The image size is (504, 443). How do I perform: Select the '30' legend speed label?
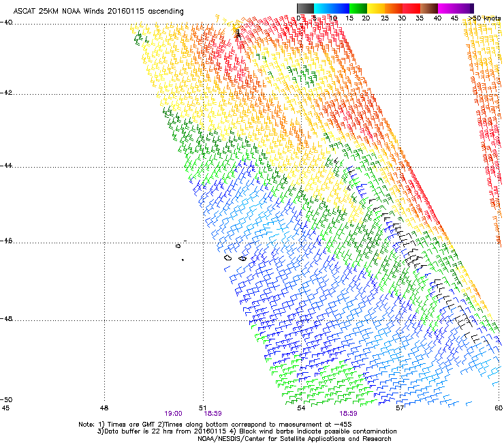402,18
